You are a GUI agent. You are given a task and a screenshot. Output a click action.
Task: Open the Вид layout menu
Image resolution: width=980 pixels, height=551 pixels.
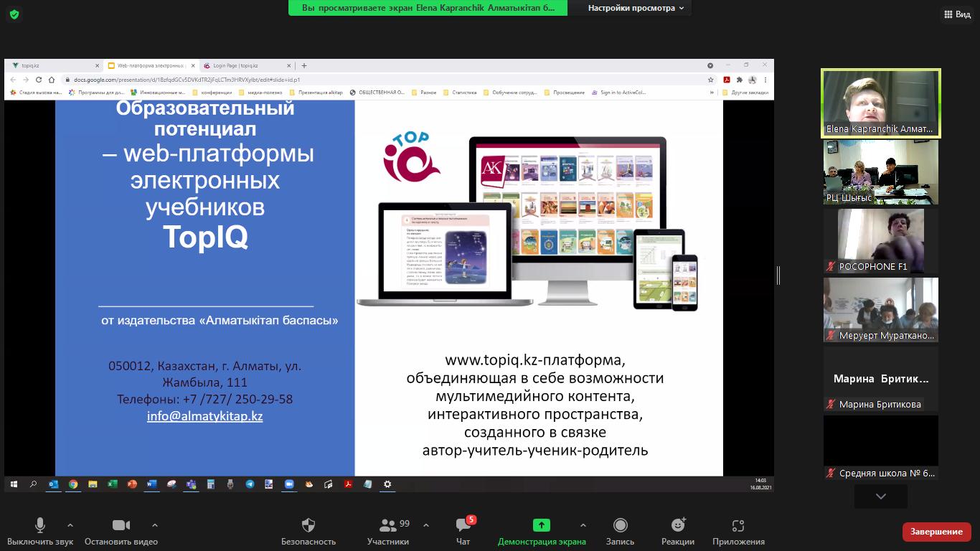957,14
